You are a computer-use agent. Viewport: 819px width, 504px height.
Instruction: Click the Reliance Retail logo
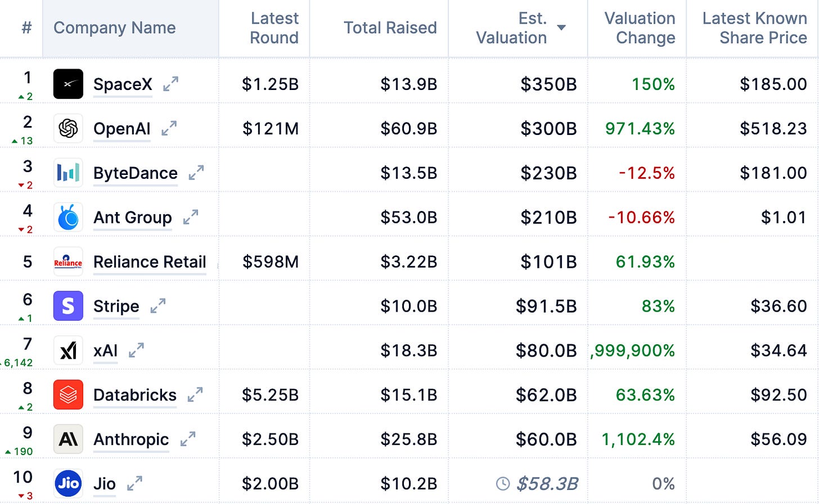[68, 262]
